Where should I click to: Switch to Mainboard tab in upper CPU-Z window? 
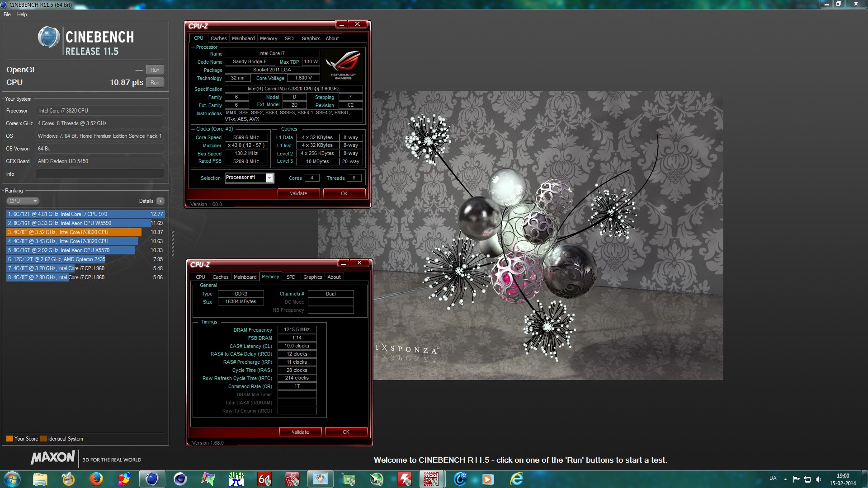[x=243, y=38]
